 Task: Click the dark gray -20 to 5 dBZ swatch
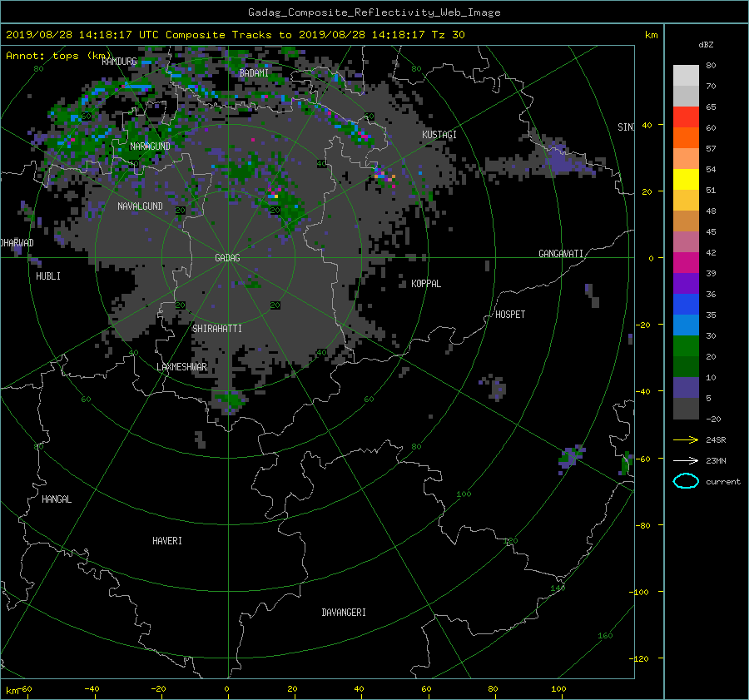point(686,408)
